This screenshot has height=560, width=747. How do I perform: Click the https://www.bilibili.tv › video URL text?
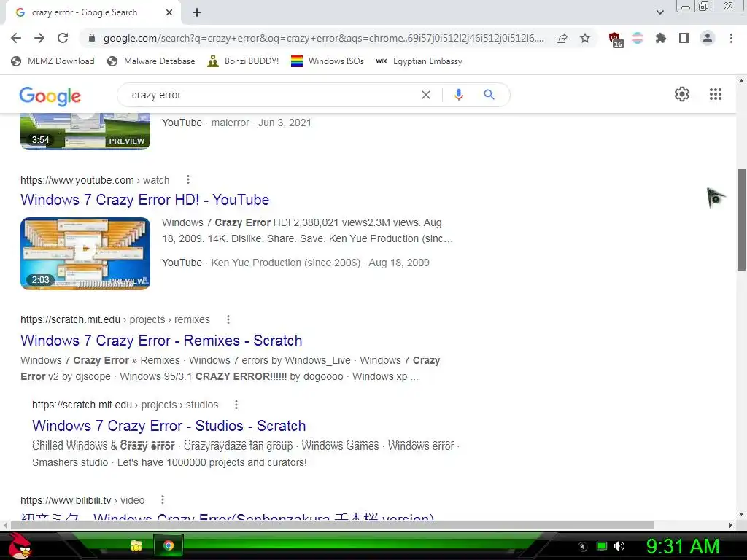click(82, 500)
